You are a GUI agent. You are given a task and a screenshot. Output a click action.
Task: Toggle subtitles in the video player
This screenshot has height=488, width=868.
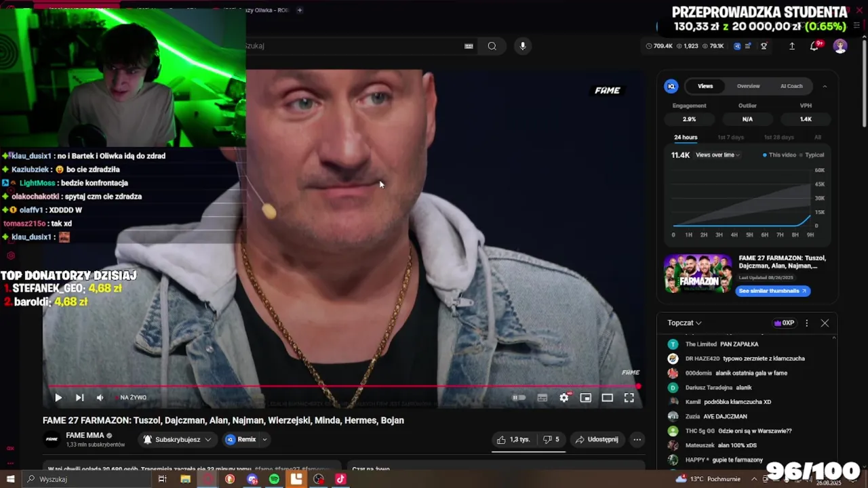tap(542, 398)
